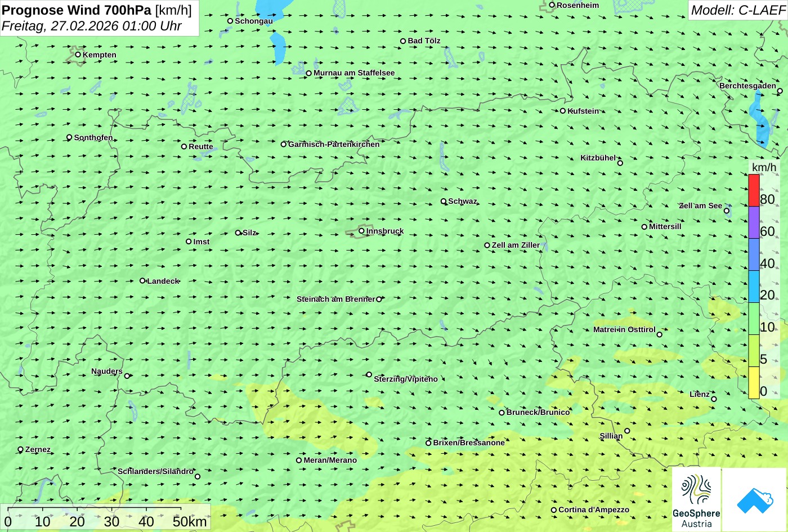
Task: Click the Kitzbühel location dot
Action: click(x=620, y=163)
